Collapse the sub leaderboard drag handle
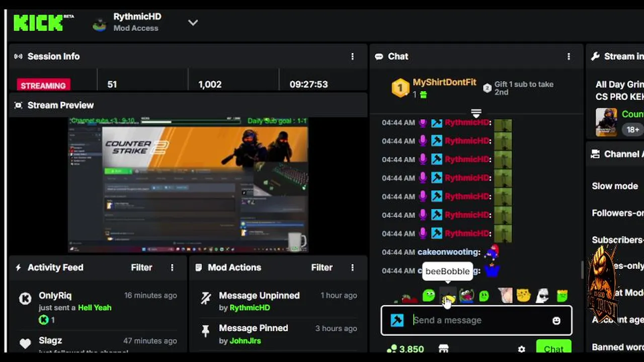 click(x=476, y=113)
